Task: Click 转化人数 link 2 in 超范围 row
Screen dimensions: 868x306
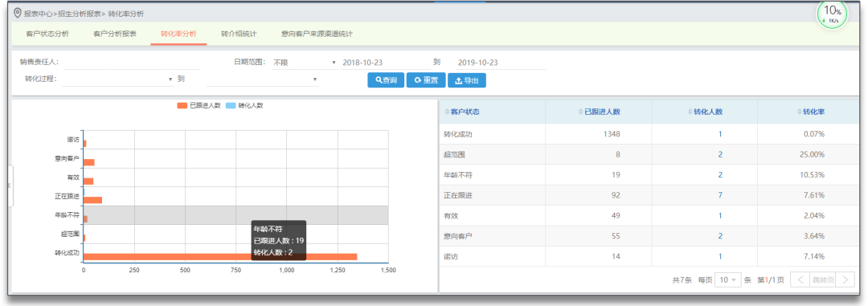Action: click(720, 154)
